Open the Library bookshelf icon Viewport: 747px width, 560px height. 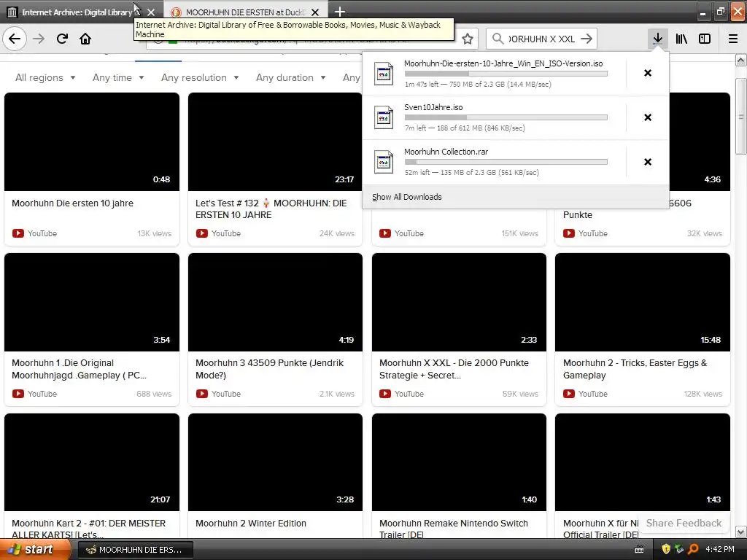coord(681,39)
